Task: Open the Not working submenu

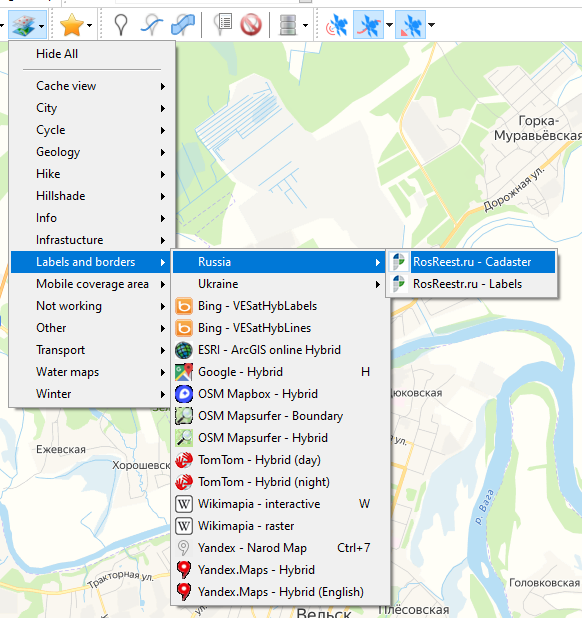Action: coord(92,306)
